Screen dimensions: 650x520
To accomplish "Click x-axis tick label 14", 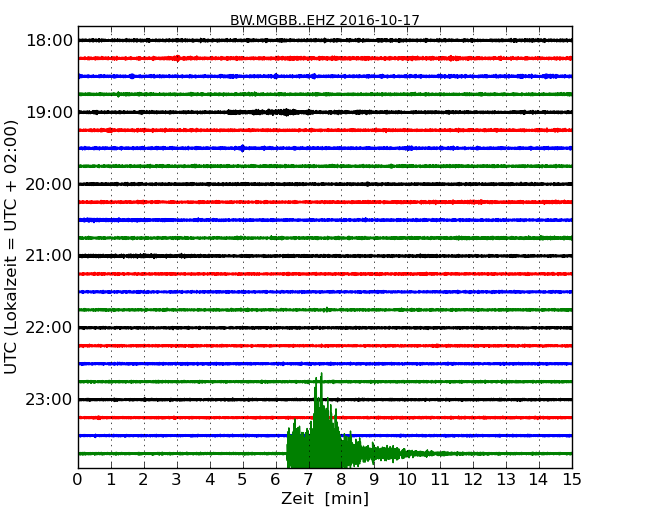I will coord(538,480).
